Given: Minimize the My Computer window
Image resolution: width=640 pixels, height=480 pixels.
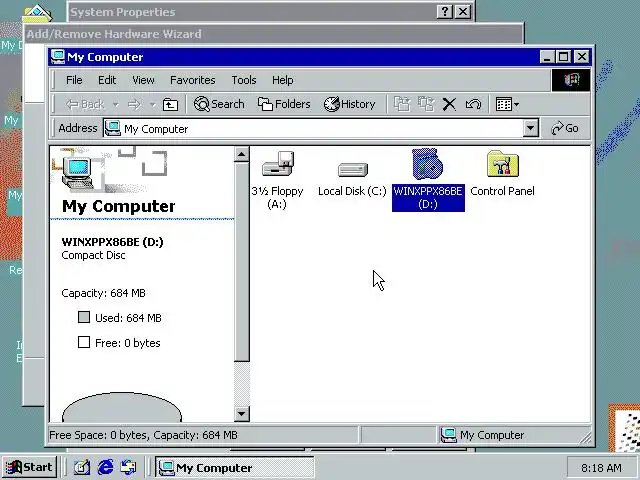Looking at the screenshot, I should 547,57.
